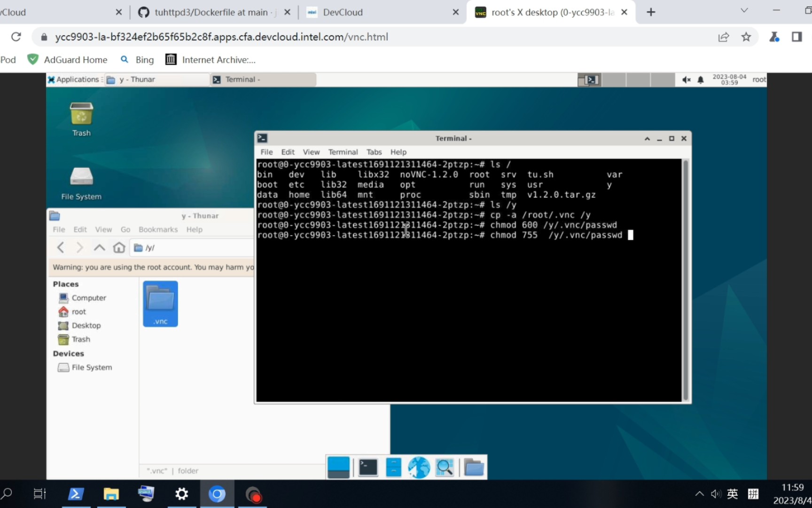The width and height of the screenshot is (812, 508).
Task: Roll up the Terminal window with shade arrow
Action: [647, 138]
